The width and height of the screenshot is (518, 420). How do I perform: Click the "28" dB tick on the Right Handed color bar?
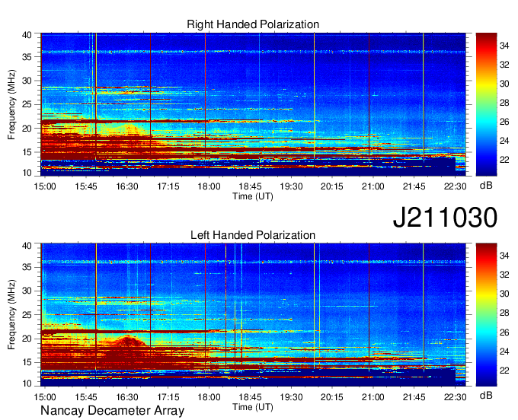click(504, 103)
